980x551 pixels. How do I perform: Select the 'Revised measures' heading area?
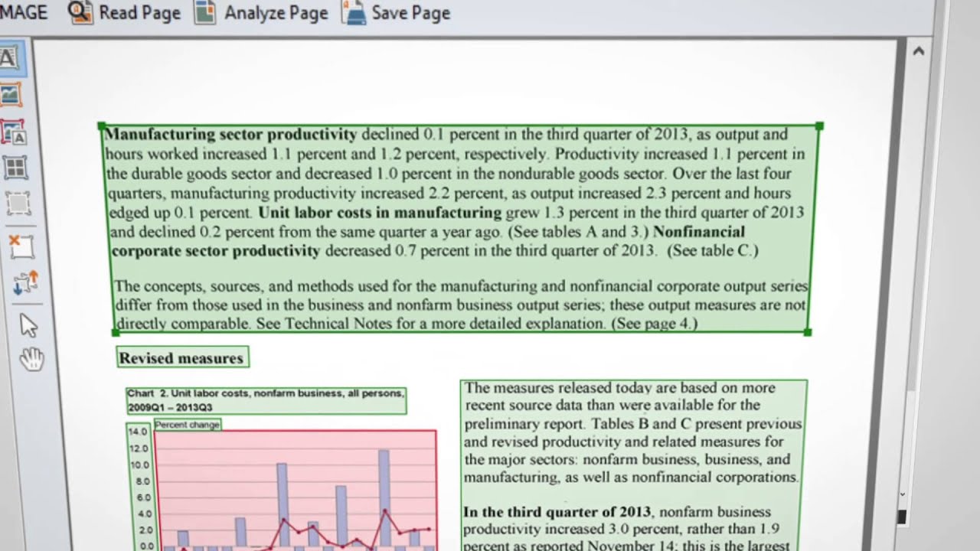pos(182,357)
